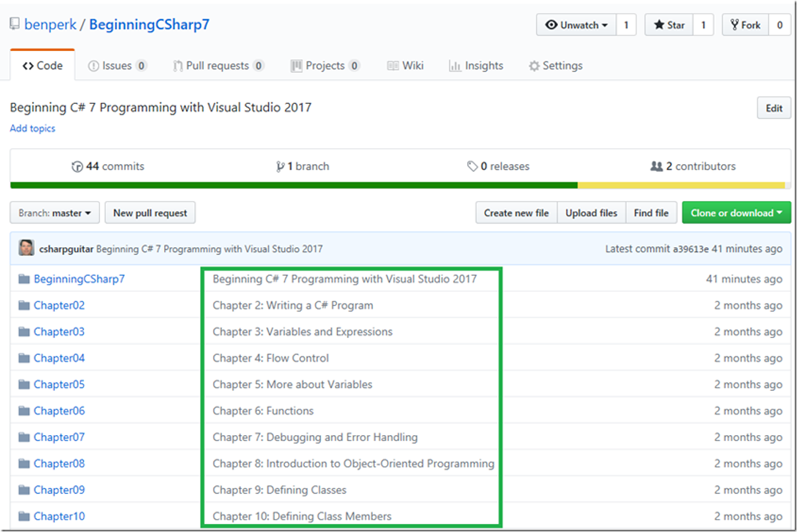Click the repository book icon beside benperk
The height and width of the screenshot is (532, 797).
tap(15, 24)
